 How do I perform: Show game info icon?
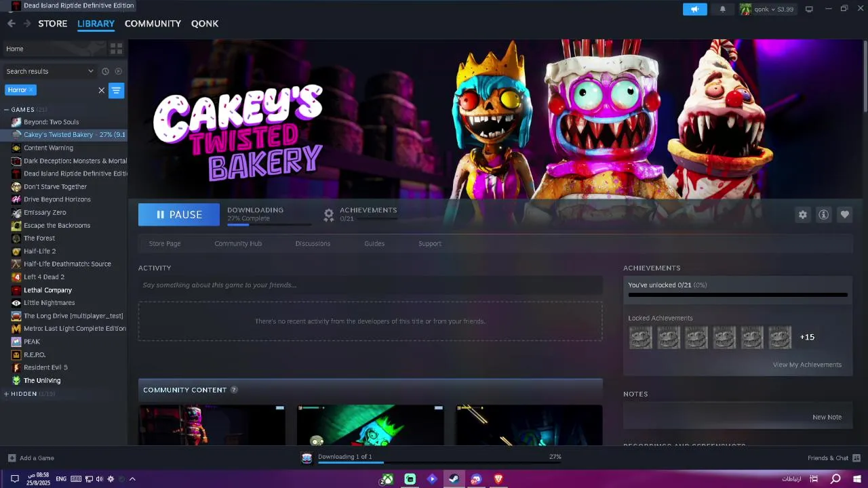click(823, 215)
